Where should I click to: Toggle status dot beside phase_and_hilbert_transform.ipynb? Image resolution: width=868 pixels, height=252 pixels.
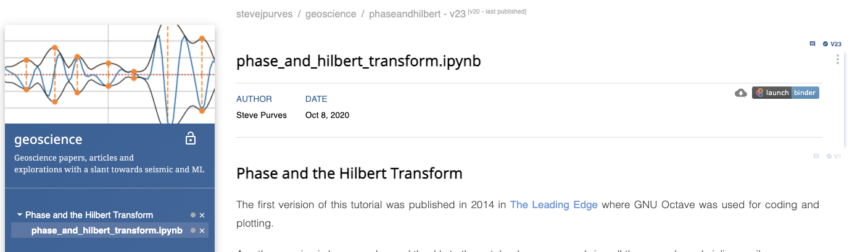pos(193,230)
